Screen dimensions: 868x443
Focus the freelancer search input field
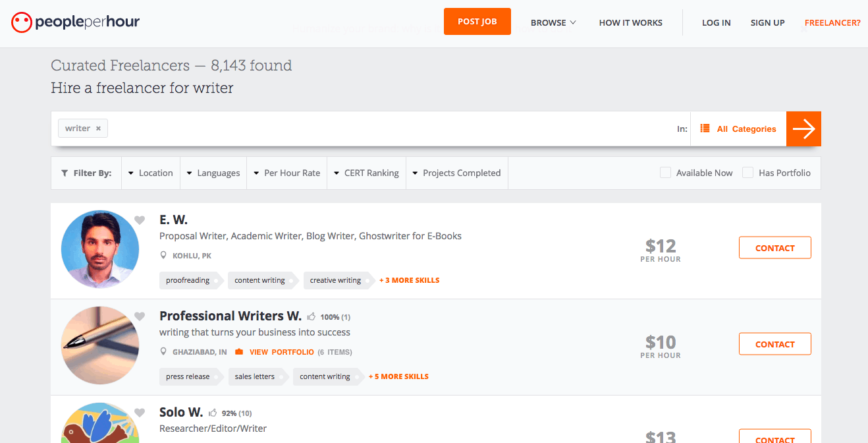(x=392, y=129)
